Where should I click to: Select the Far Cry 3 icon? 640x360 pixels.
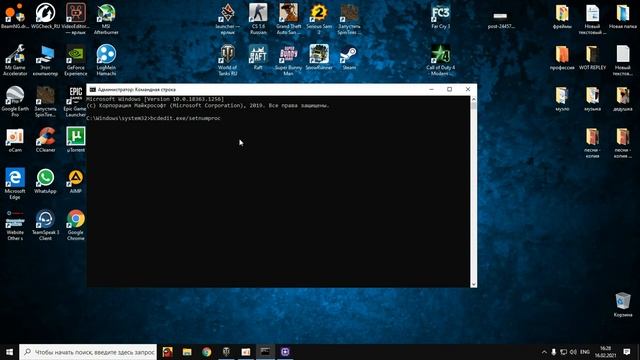pos(440,16)
